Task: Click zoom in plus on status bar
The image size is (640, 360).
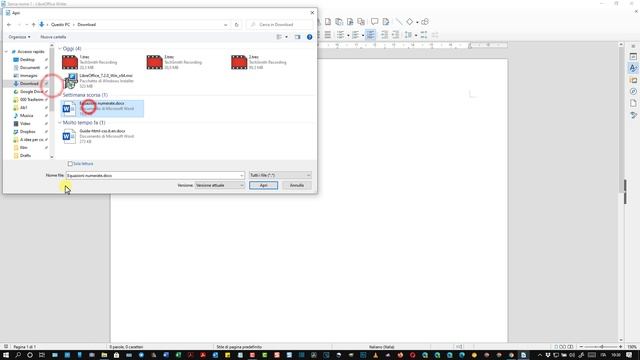Action: [620, 347]
